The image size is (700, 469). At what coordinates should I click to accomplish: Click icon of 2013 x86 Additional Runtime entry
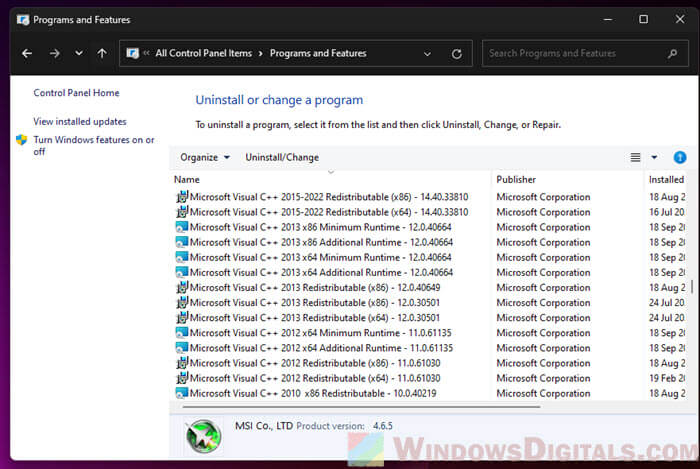182,242
